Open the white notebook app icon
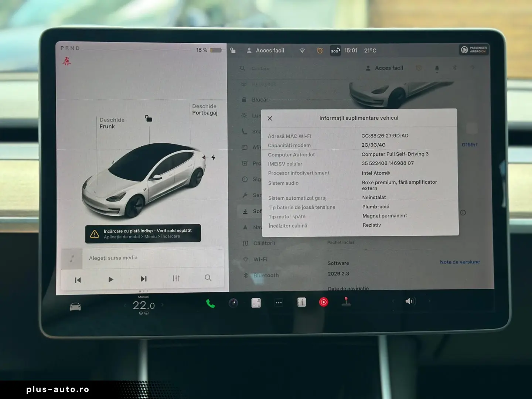This screenshot has width=532, height=399. tap(256, 303)
